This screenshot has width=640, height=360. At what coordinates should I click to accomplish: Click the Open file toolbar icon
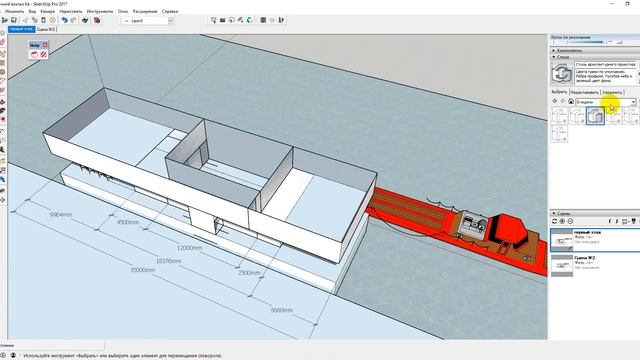coord(5,20)
